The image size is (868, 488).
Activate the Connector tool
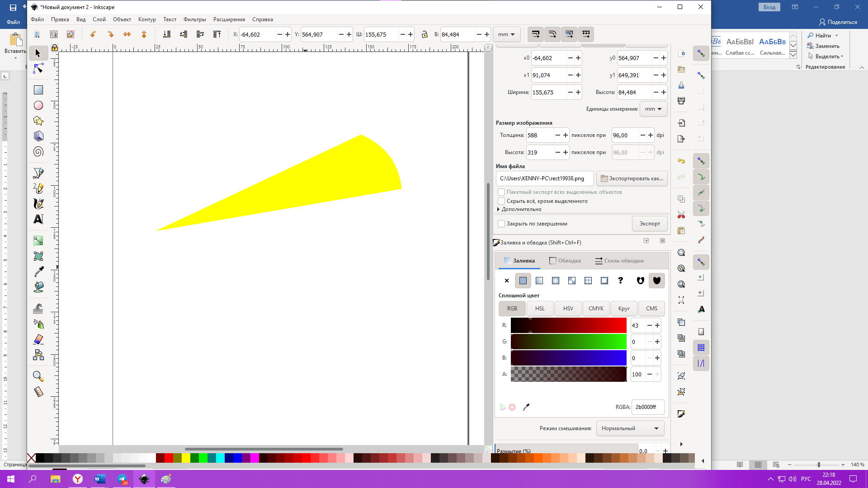[x=38, y=355]
